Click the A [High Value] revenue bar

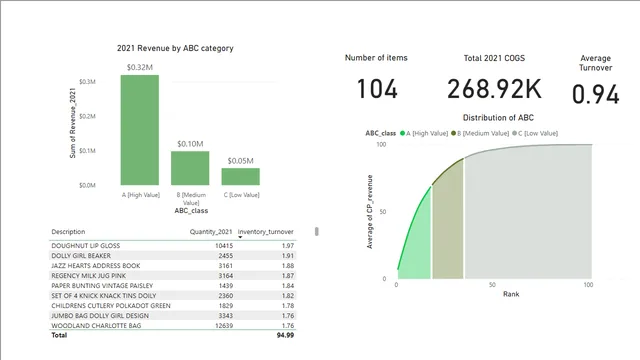tap(140, 130)
